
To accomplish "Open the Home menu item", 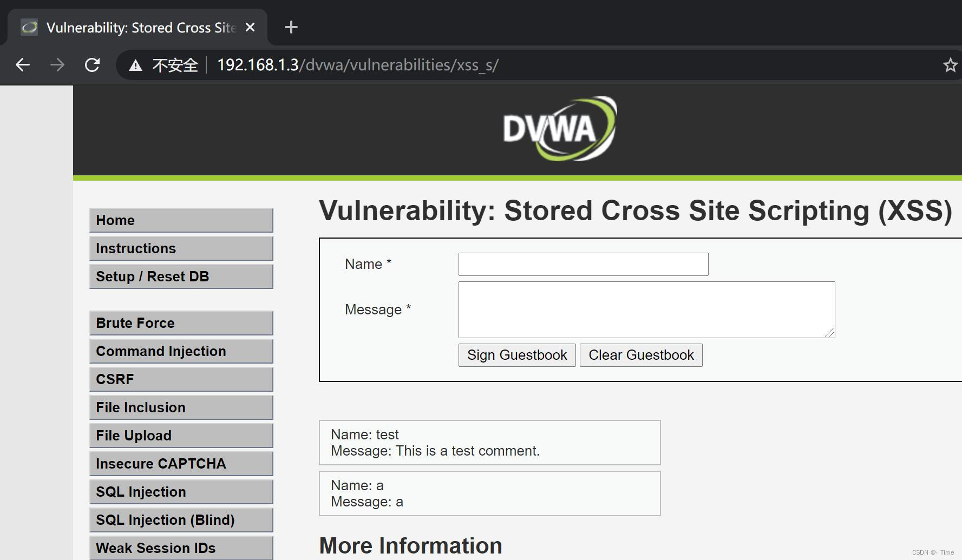I will coord(181,220).
